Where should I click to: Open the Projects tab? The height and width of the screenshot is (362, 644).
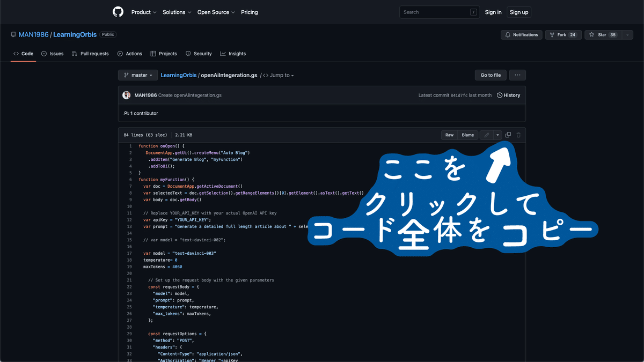(x=164, y=54)
